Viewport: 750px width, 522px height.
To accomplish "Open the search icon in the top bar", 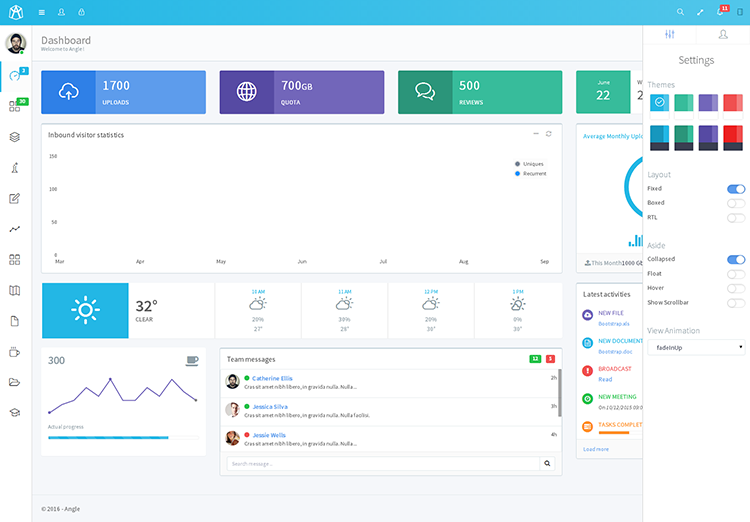I will point(680,12).
